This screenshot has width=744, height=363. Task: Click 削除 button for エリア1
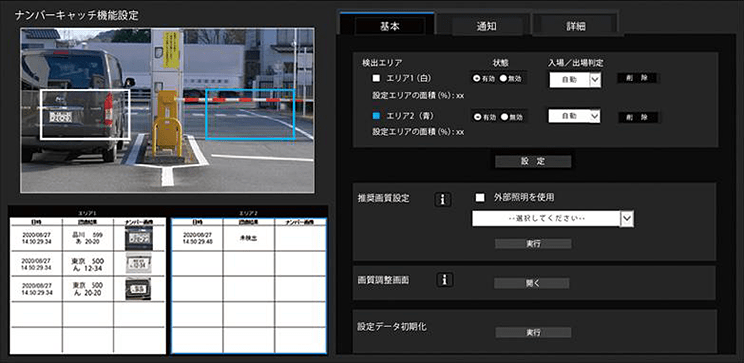[637, 78]
